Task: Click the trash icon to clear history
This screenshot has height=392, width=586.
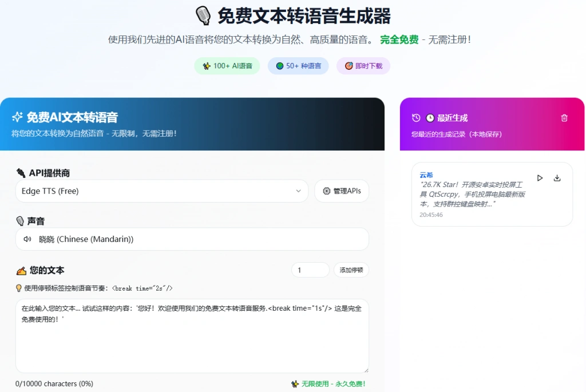Action: [564, 117]
